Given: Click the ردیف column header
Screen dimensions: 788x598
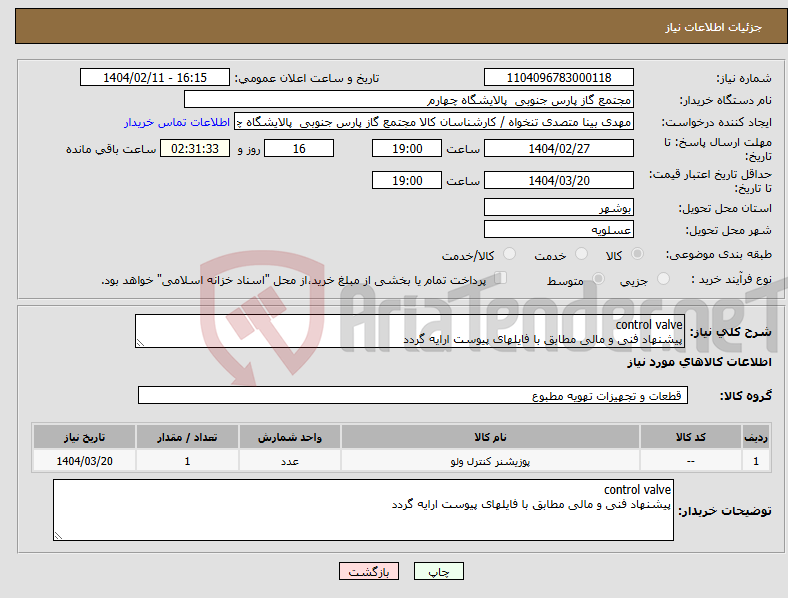Looking at the screenshot, I should [756, 437].
